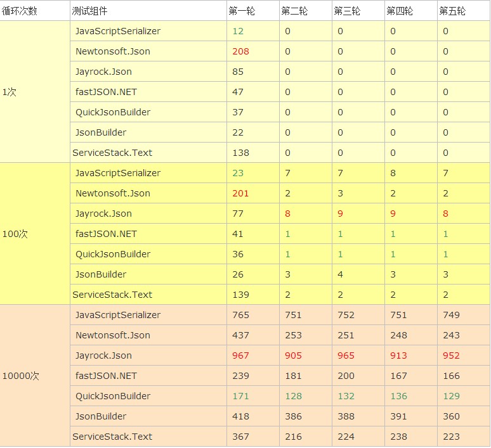Click value 22 in JsonBuilder row

238,132
